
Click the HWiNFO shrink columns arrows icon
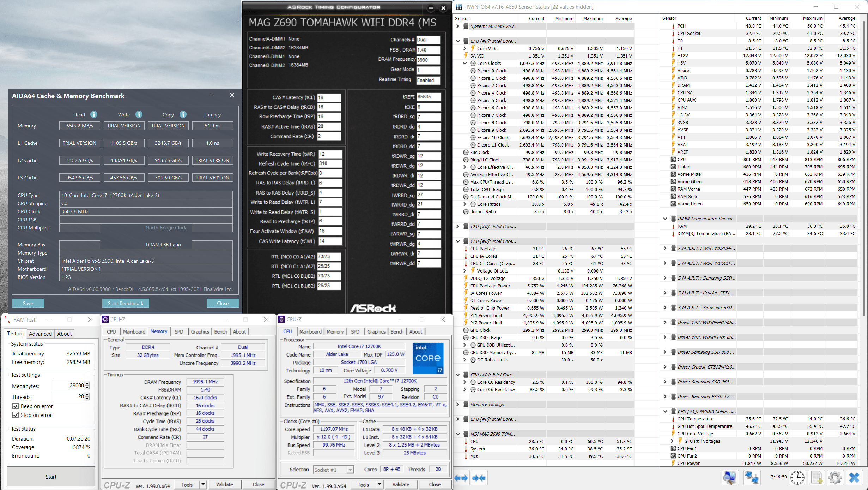tap(479, 478)
